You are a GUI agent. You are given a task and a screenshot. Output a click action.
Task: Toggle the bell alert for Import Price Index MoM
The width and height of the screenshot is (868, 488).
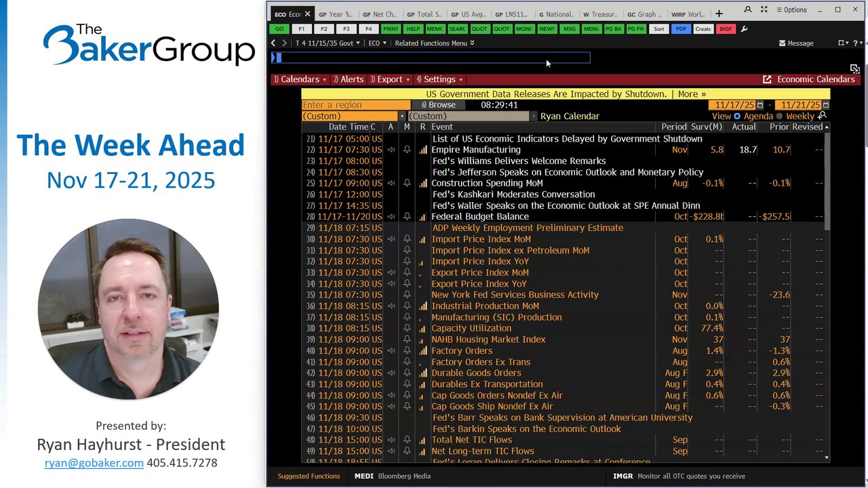click(x=407, y=239)
